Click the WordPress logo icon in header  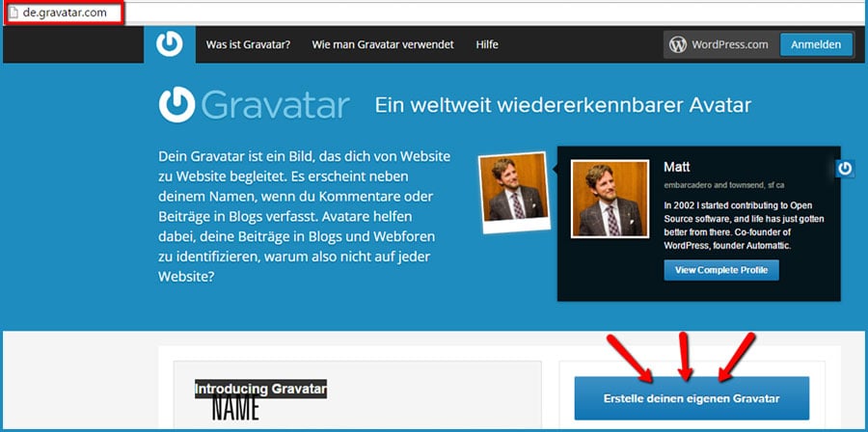point(678,44)
